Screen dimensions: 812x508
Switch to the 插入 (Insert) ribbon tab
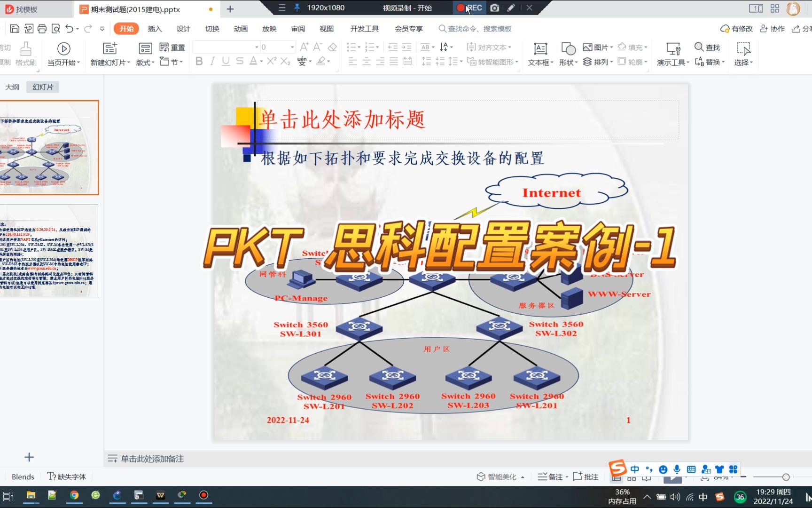(x=155, y=29)
